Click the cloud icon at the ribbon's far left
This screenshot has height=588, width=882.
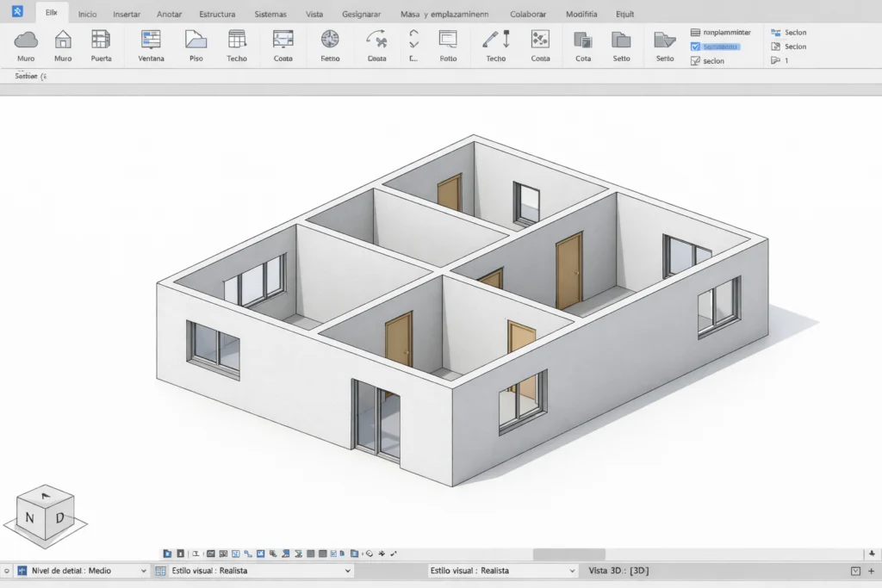click(x=26, y=40)
